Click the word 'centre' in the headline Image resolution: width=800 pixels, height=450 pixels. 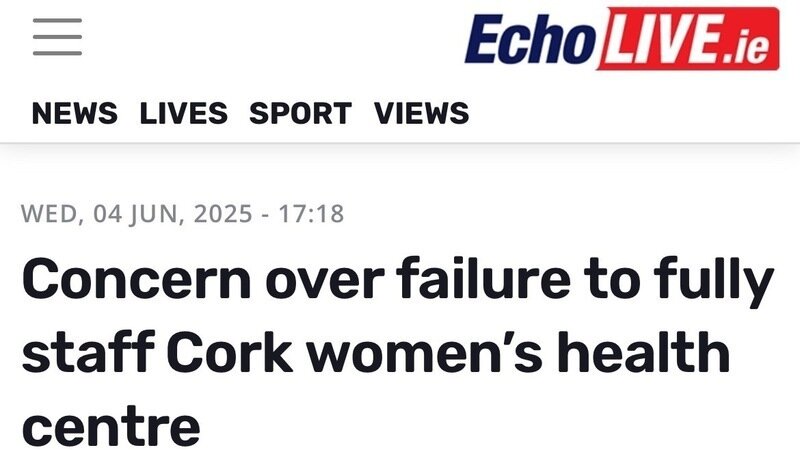tap(111, 425)
